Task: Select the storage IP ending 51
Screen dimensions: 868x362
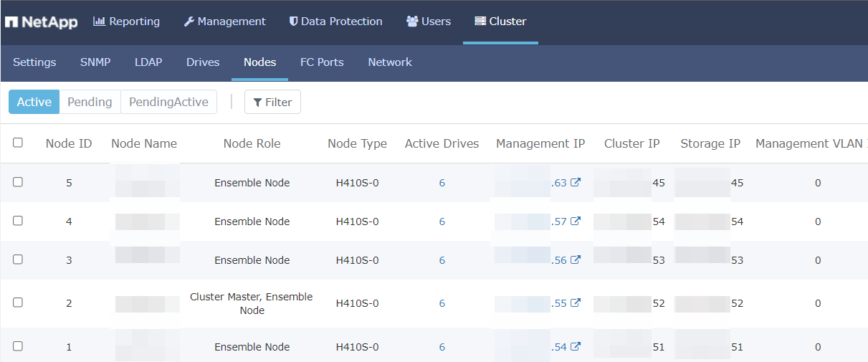Action: [x=710, y=347]
